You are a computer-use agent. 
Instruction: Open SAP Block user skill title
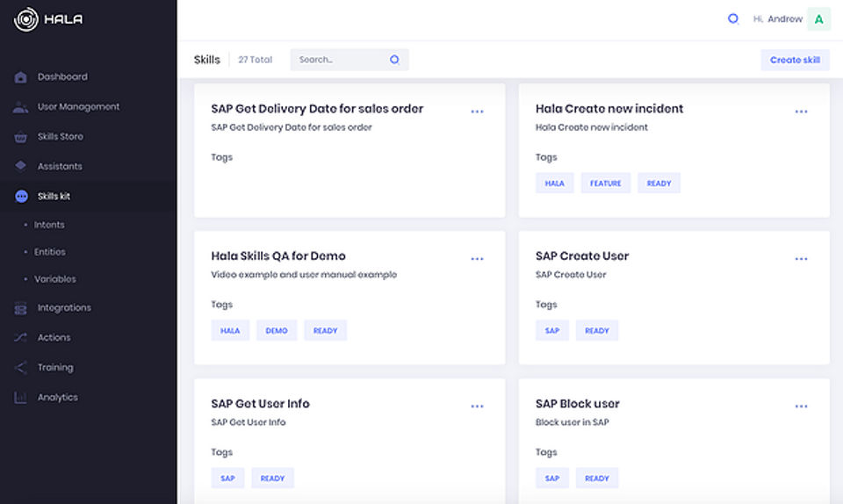pyautogui.click(x=578, y=404)
